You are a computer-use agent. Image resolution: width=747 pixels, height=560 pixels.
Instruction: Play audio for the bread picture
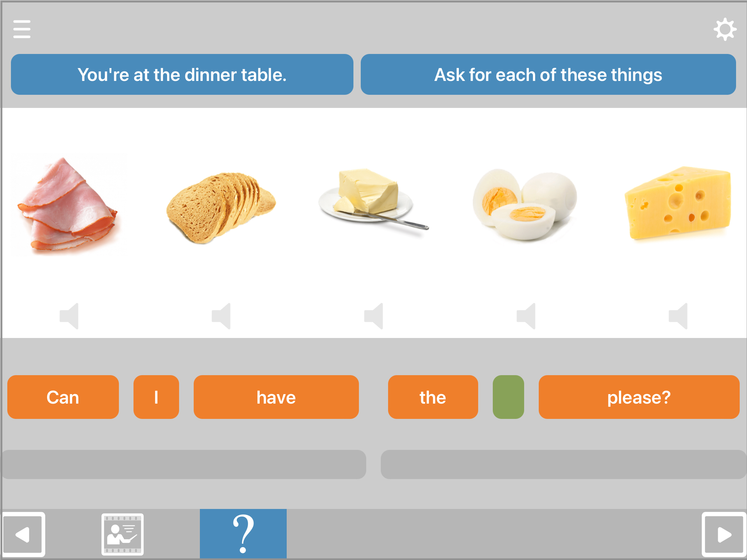(x=221, y=316)
